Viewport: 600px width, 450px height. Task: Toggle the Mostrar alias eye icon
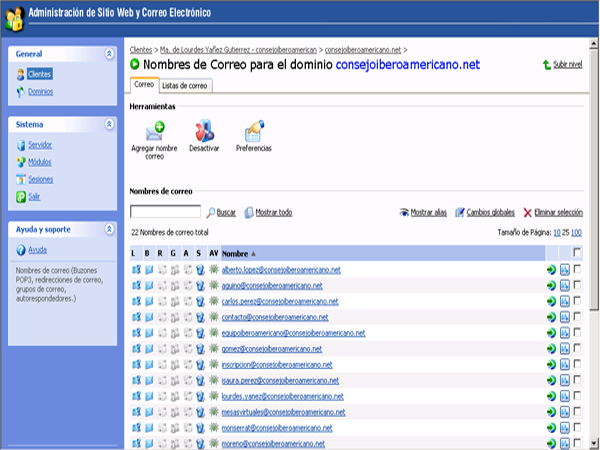pyautogui.click(x=404, y=212)
